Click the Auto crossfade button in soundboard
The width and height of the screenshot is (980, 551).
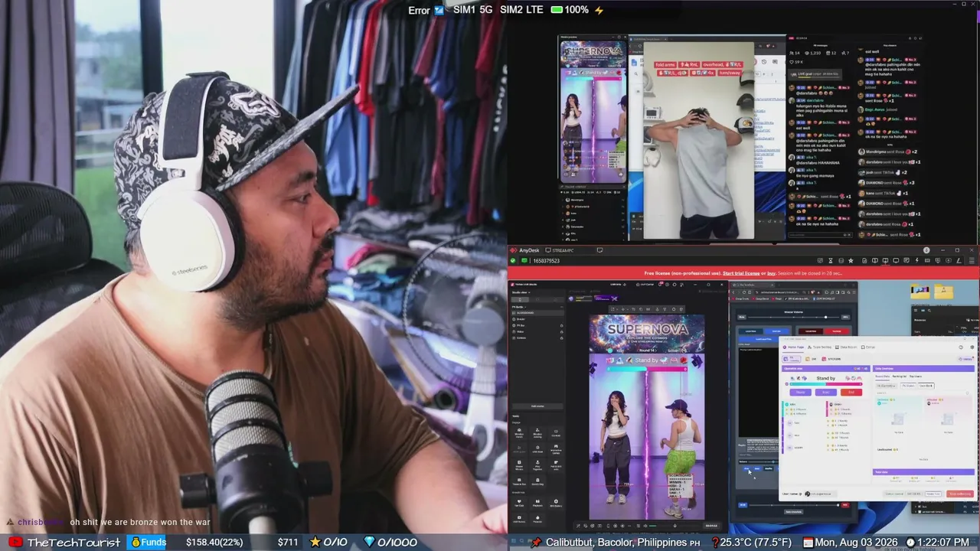click(x=793, y=511)
